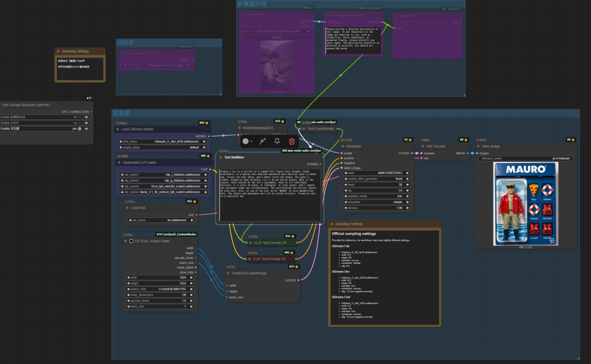The width and height of the screenshot is (591, 364).
Task: Open the weight_dtype selector set to default
Action: [x=163, y=147]
